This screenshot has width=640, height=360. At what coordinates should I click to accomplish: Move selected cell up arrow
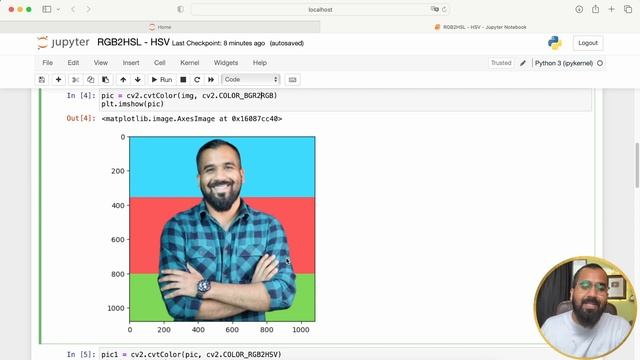123,80
